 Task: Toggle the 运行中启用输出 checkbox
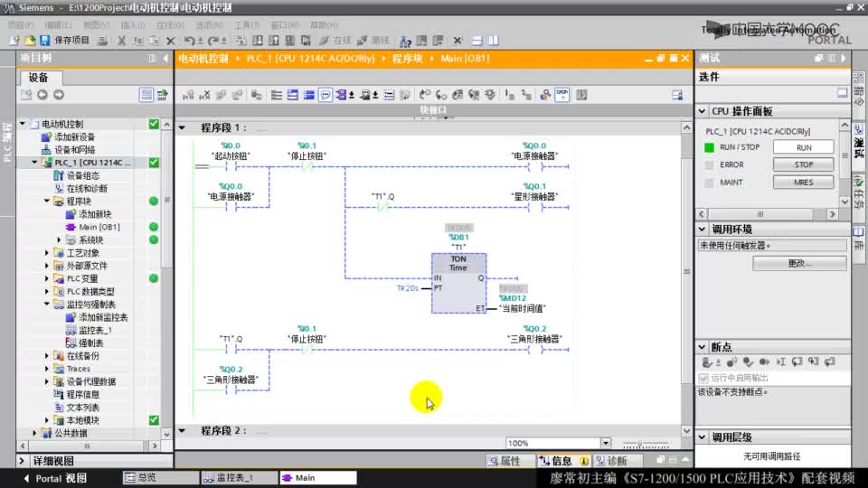tap(703, 378)
